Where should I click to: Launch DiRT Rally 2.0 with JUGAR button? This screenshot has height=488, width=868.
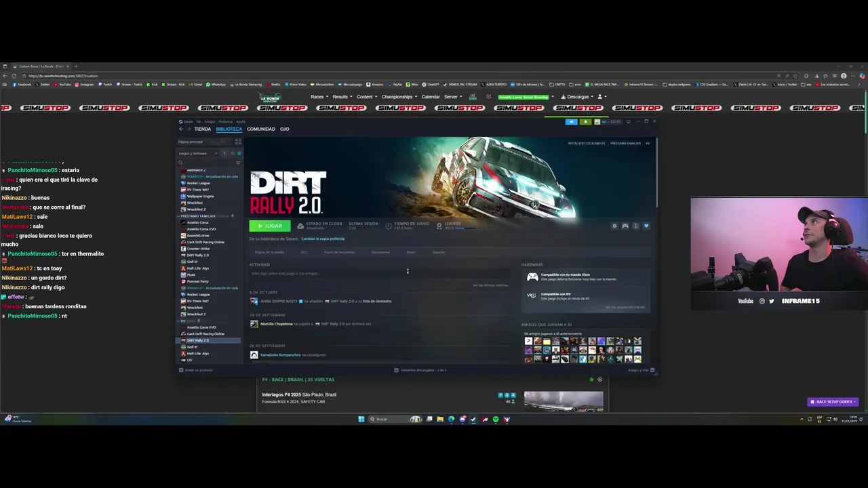(270, 226)
